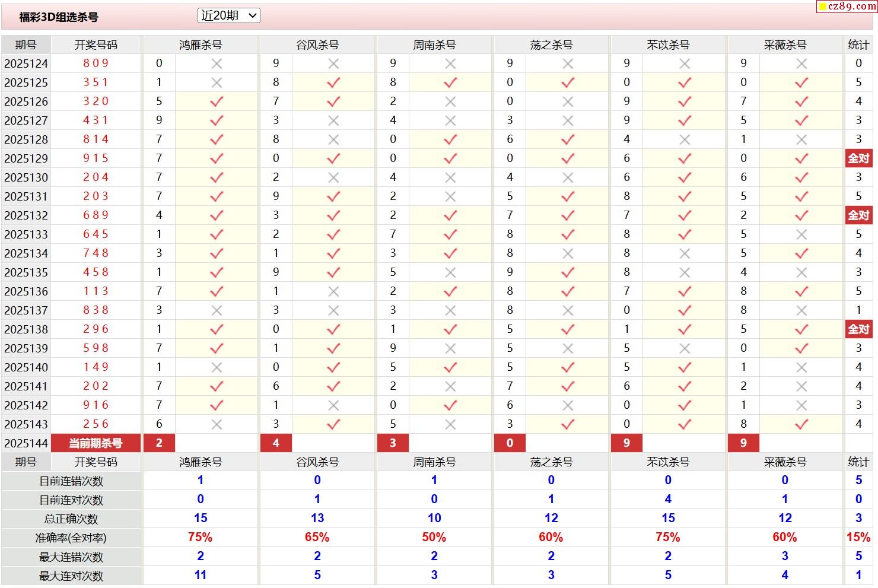Image resolution: width=878 pixels, height=588 pixels.
Task: Click current kill number 3 under 周南
Action: tap(393, 443)
